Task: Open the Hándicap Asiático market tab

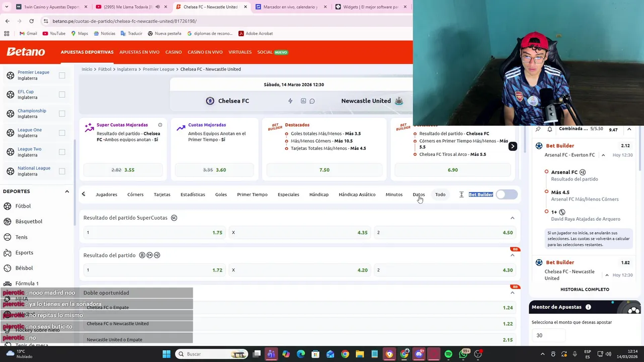Action: 357,195
